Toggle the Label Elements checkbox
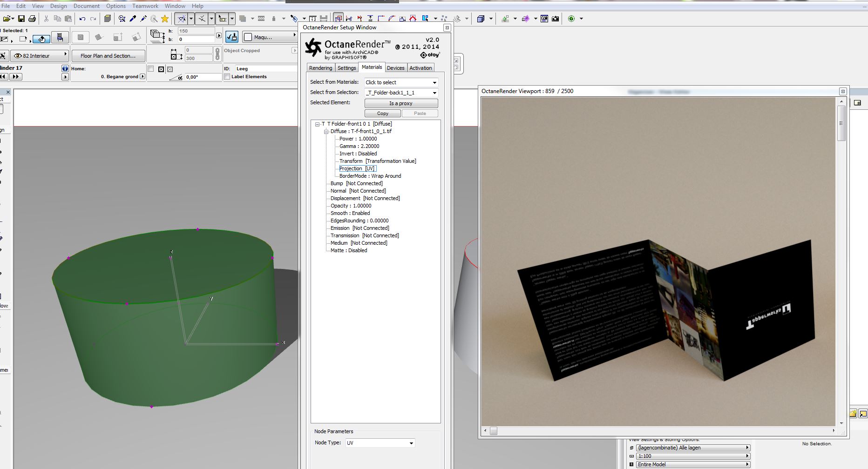868x469 pixels. click(x=227, y=77)
